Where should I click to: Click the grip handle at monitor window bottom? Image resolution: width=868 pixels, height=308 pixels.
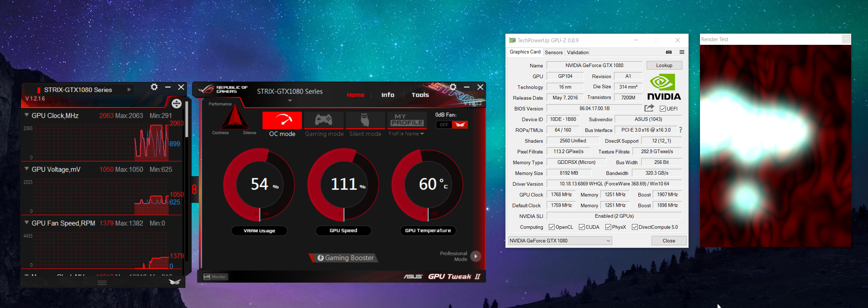(102, 283)
